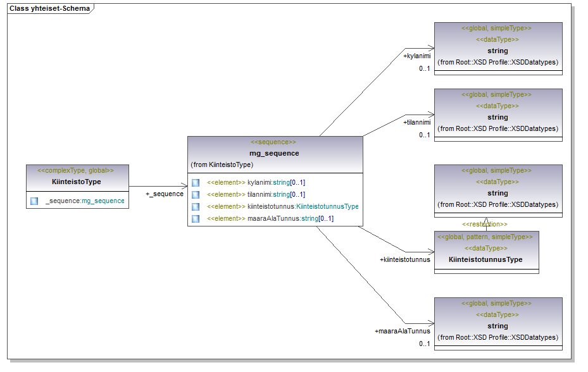Screen dimensions: 588x372
Task: Click the KiinteistotunnusType data type box
Action: point(486,259)
